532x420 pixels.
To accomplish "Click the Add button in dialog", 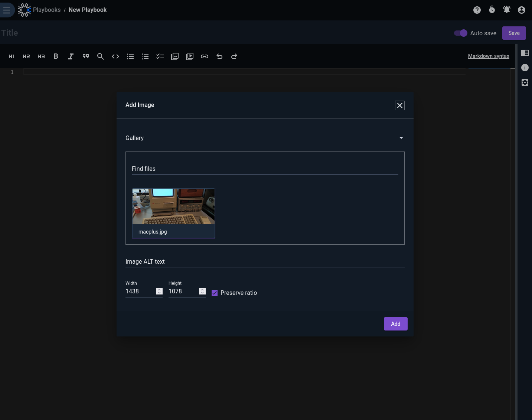I will coord(396,324).
